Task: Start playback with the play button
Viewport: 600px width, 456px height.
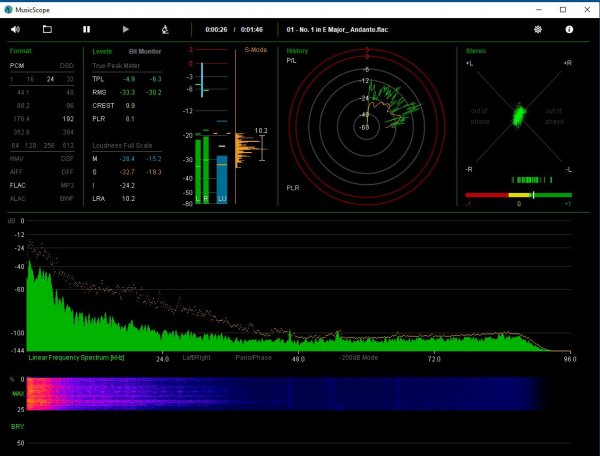Action: tap(126, 29)
